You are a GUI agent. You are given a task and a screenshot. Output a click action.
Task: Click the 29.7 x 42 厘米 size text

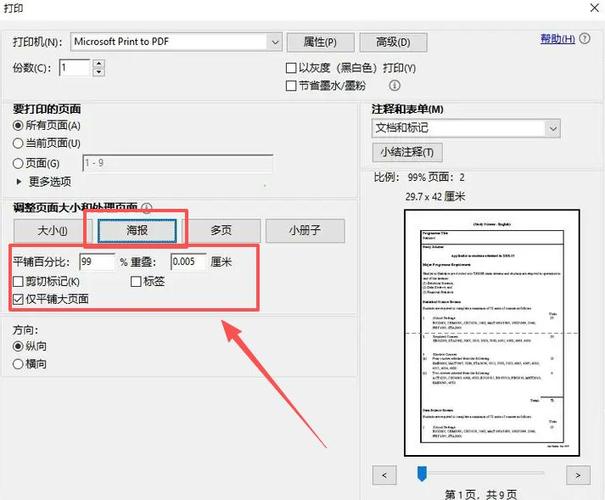[435, 197]
